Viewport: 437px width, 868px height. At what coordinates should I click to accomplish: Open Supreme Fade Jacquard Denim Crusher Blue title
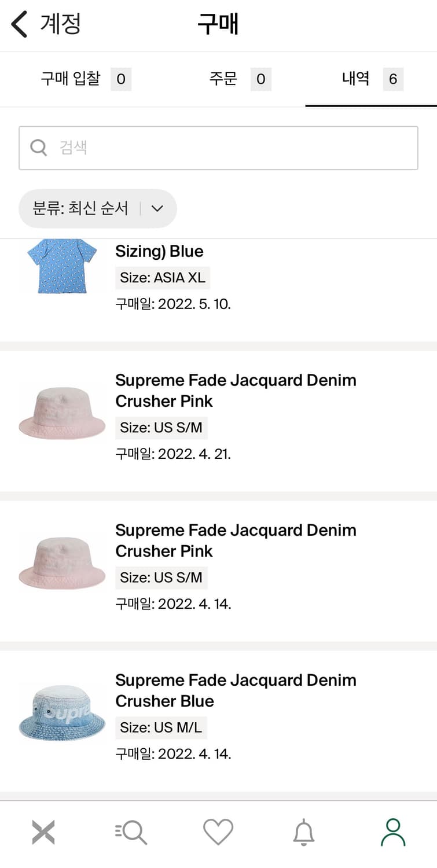(x=236, y=690)
